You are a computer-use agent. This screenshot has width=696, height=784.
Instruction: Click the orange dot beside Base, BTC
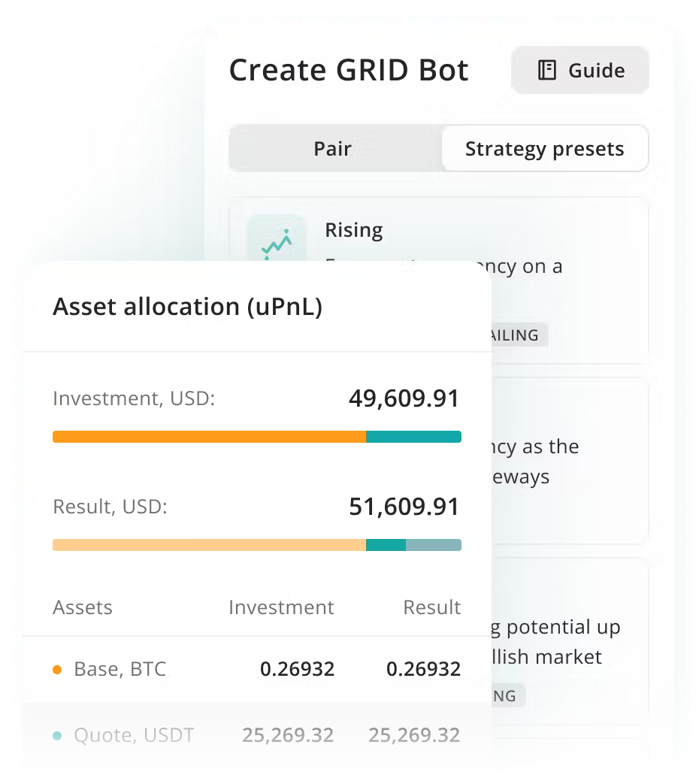point(58,669)
